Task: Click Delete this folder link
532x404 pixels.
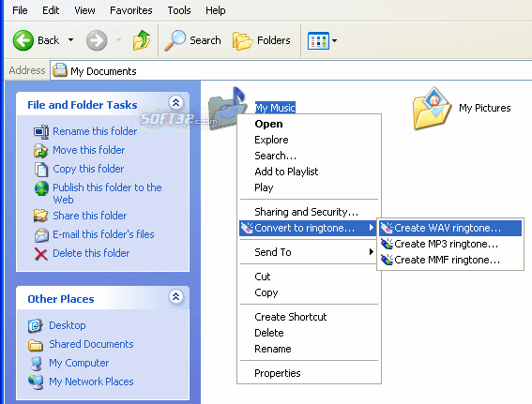Action: [x=91, y=253]
